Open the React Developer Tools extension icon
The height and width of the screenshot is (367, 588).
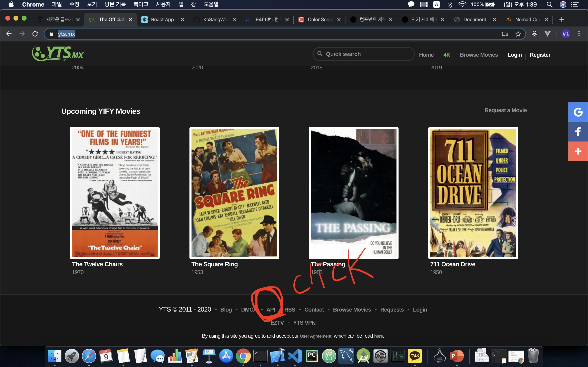(534, 34)
